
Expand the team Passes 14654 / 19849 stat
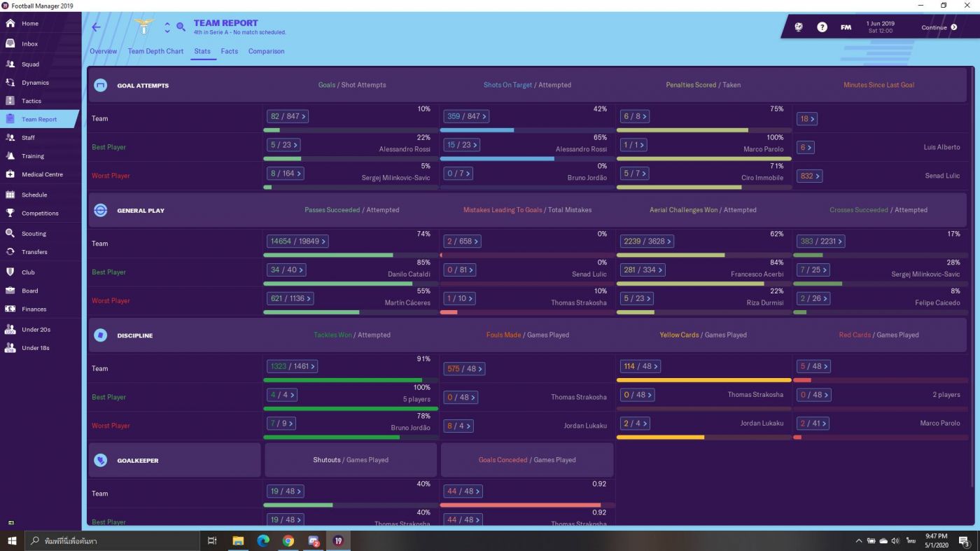pos(297,242)
